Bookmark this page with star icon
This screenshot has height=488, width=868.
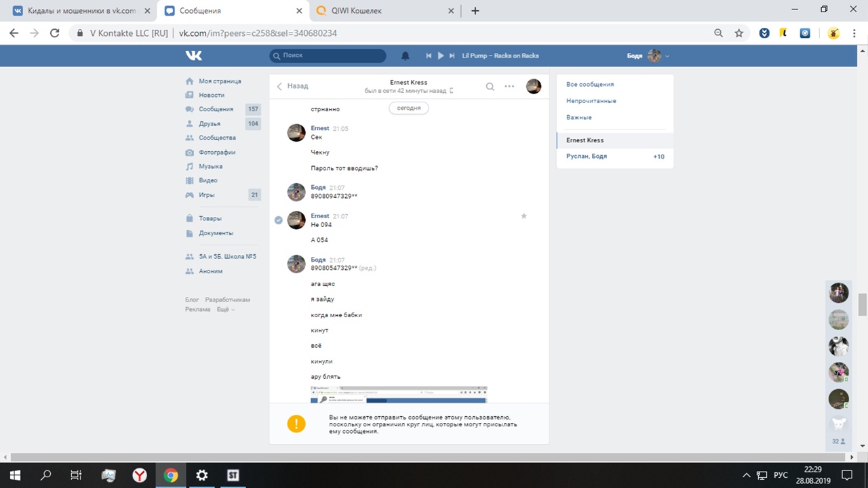739,33
